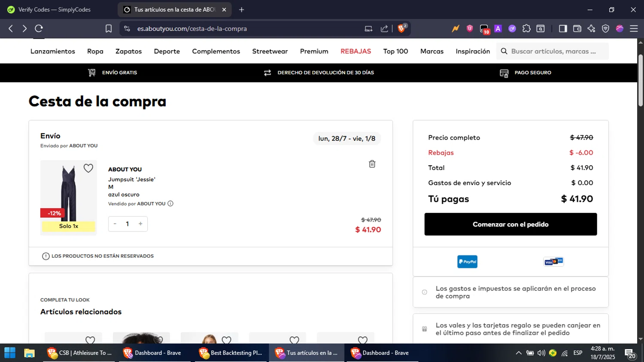Open info icon next to Vendido por ABOUT YOU
The image size is (644, 362).
(170, 204)
